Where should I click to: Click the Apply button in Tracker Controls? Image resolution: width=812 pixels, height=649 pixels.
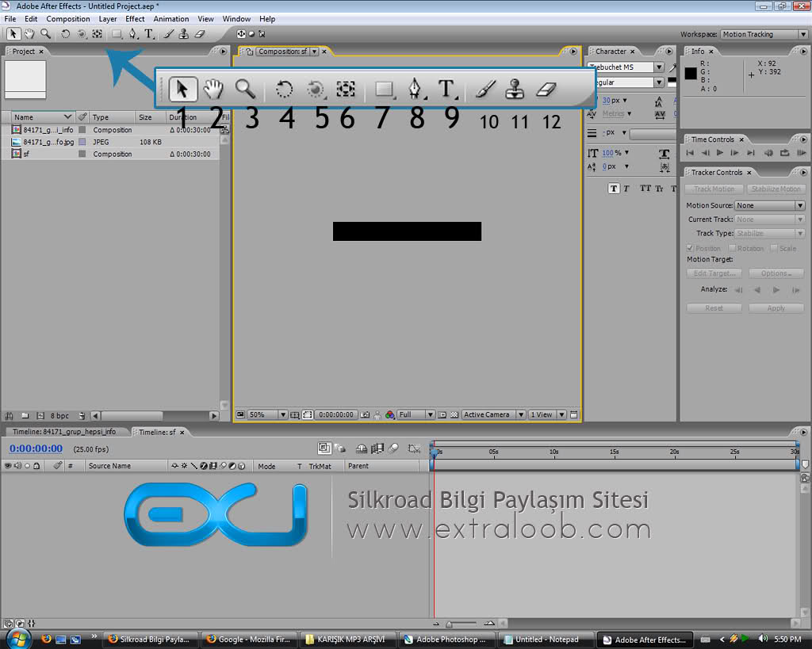tap(776, 308)
